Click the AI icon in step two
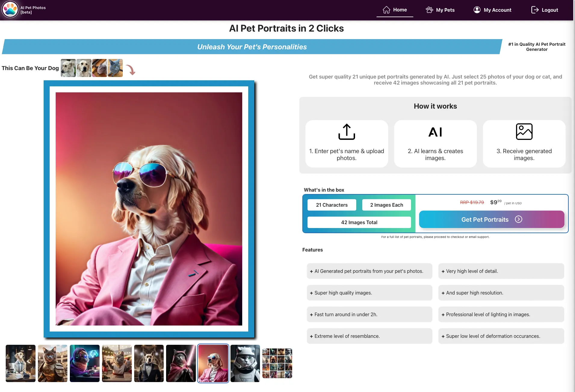Screen dimensions: 575x392 tap(435, 131)
